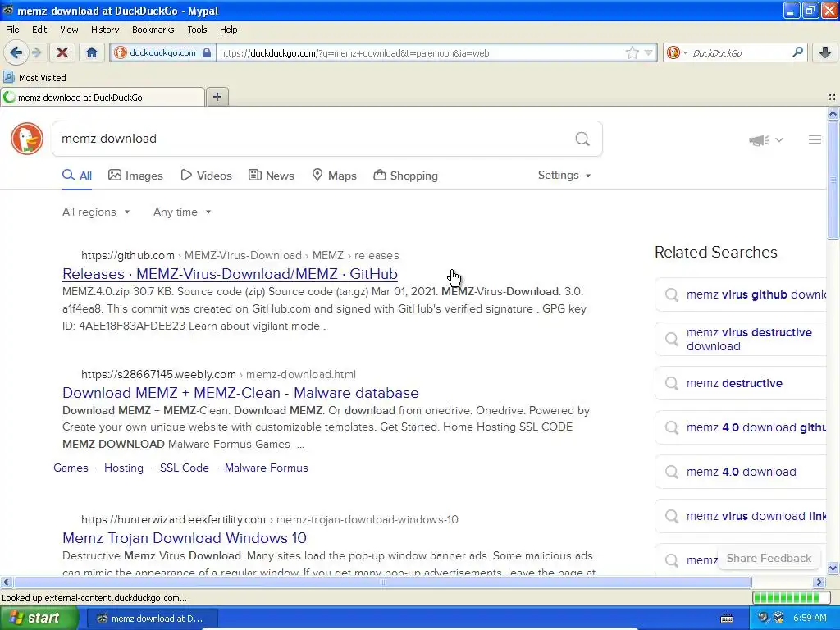Search related memz 4.0 download github
Image resolution: width=840 pixels, height=630 pixels.
(x=742, y=427)
